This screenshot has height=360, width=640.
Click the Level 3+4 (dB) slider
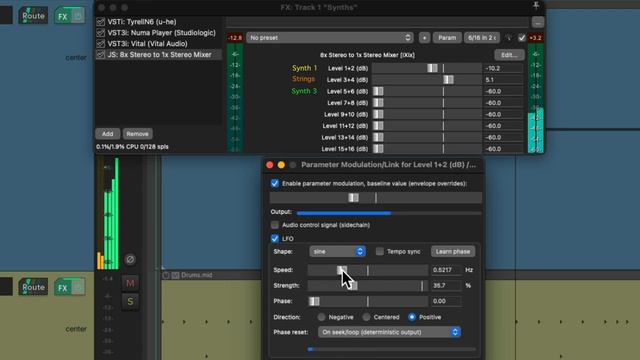[x=427, y=80]
